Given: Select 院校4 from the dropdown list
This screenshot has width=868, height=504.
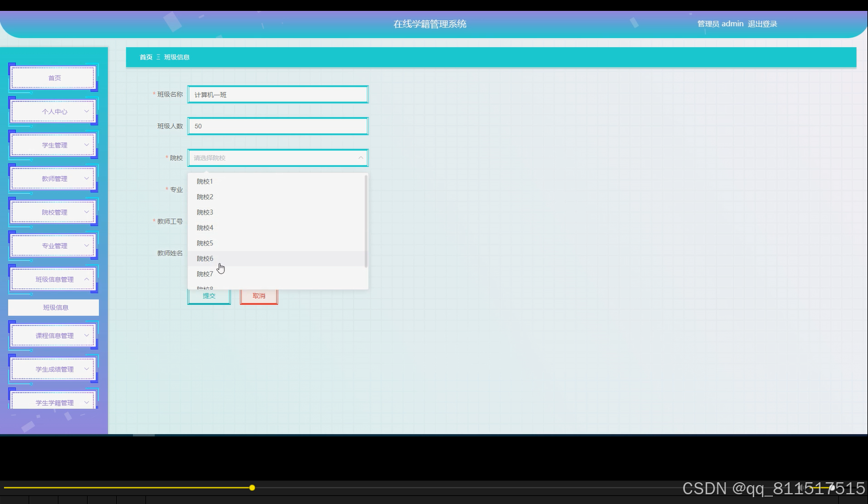Looking at the screenshot, I should (278, 228).
